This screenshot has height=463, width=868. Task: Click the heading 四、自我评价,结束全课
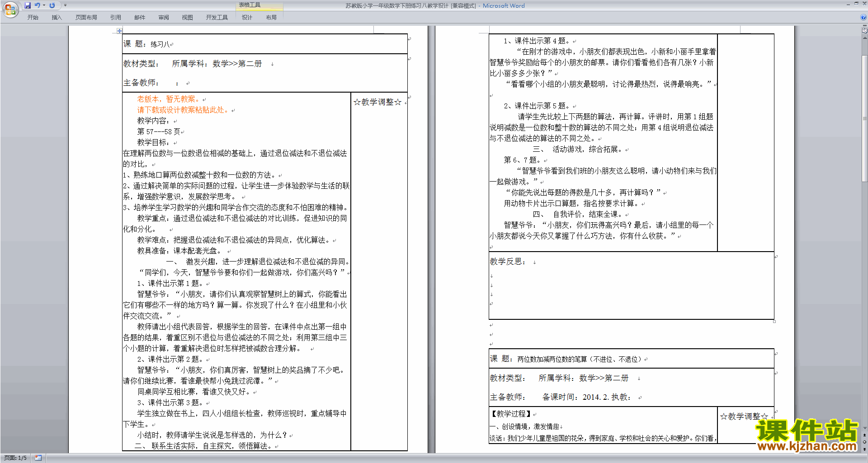pyautogui.click(x=578, y=214)
